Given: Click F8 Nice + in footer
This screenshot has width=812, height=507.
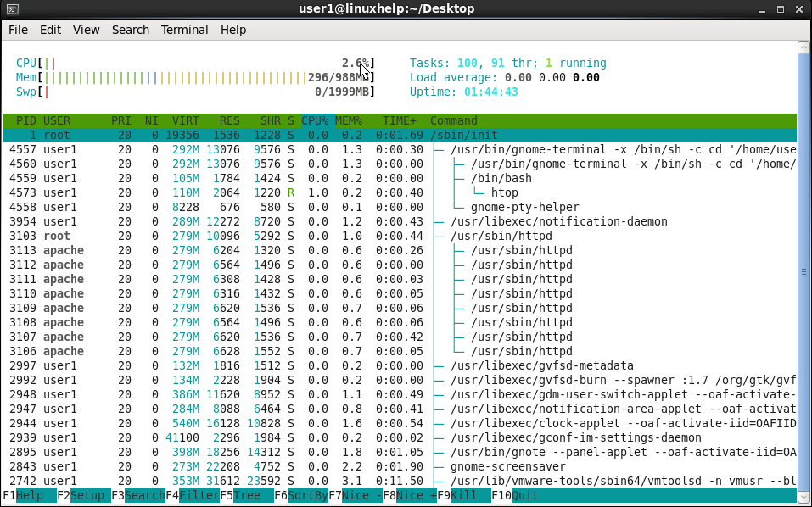Looking at the screenshot, I should [x=410, y=496].
